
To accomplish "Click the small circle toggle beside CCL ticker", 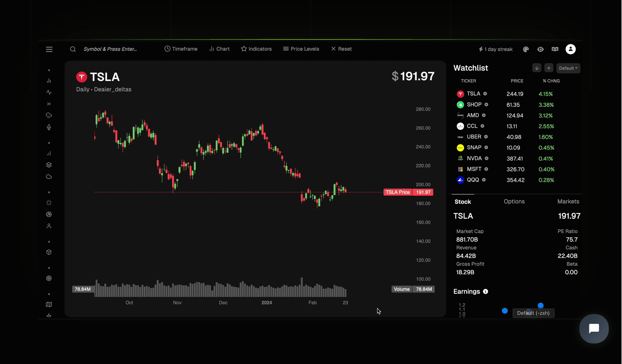I will point(482,126).
